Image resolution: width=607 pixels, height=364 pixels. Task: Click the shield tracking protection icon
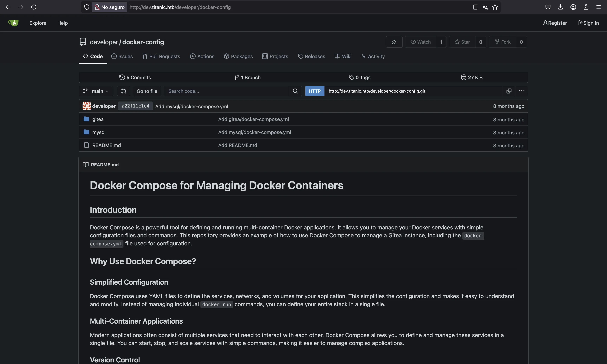point(87,7)
